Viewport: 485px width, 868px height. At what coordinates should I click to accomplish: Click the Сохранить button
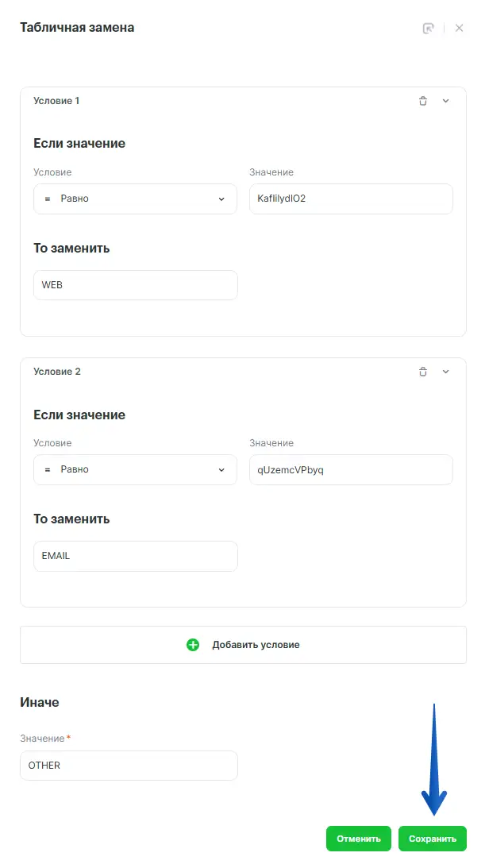(x=433, y=839)
